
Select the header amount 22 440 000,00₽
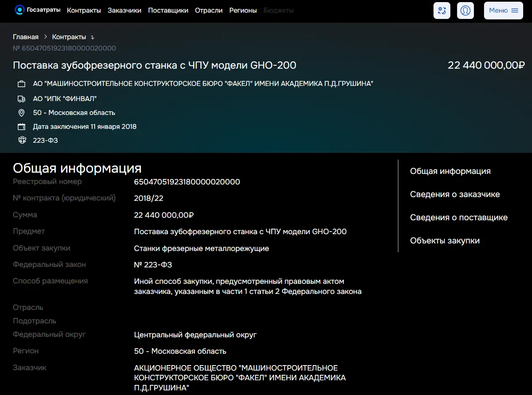(486, 65)
